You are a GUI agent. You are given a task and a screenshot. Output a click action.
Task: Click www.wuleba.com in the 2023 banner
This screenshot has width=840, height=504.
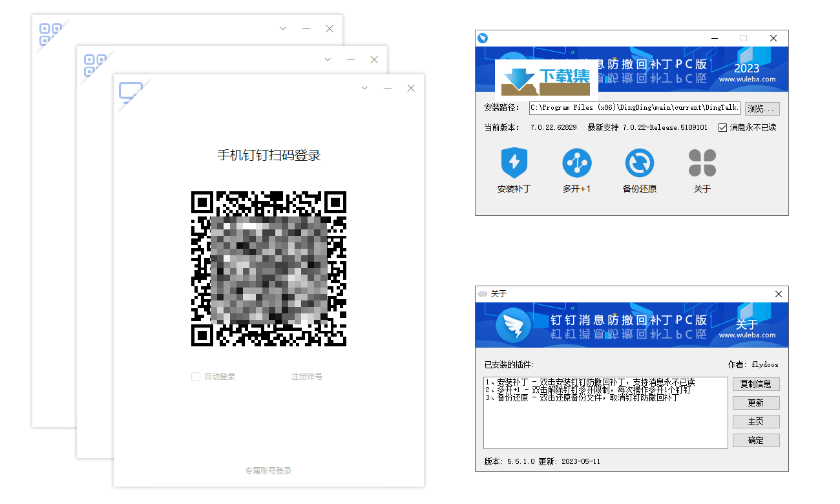point(747,79)
